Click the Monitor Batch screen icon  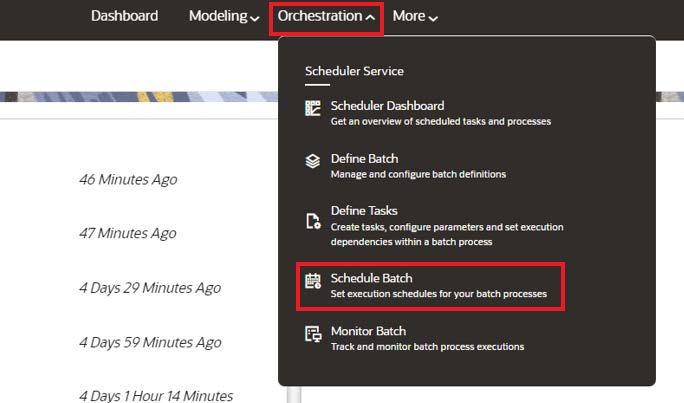(x=313, y=334)
